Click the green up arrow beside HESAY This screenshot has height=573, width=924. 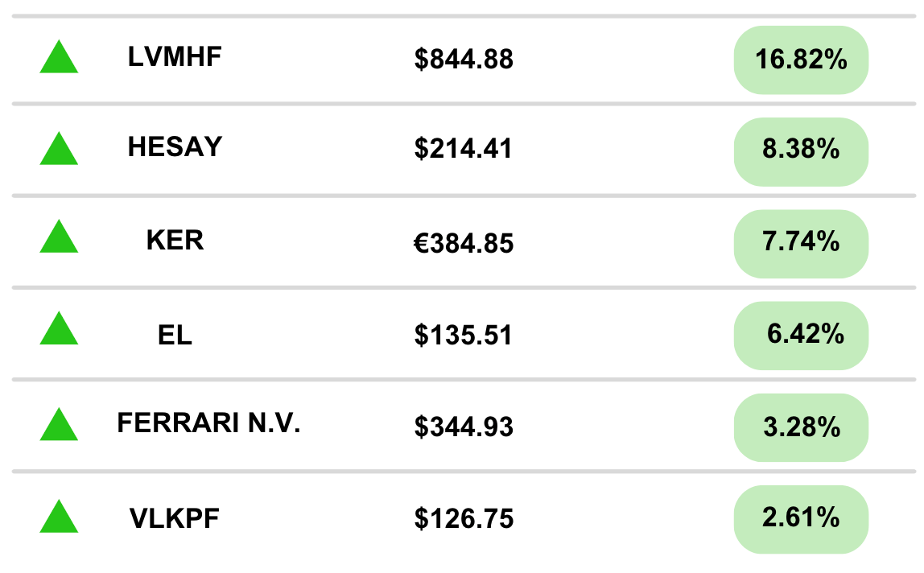[x=59, y=149]
